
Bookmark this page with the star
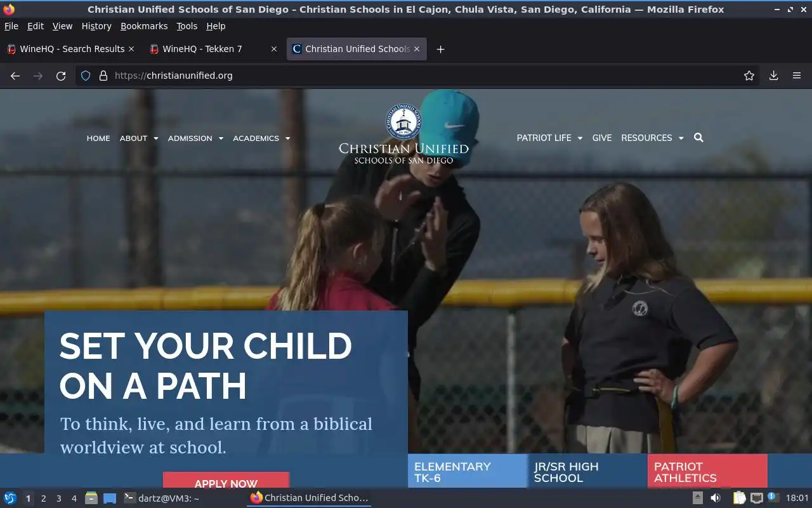point(749,76)
